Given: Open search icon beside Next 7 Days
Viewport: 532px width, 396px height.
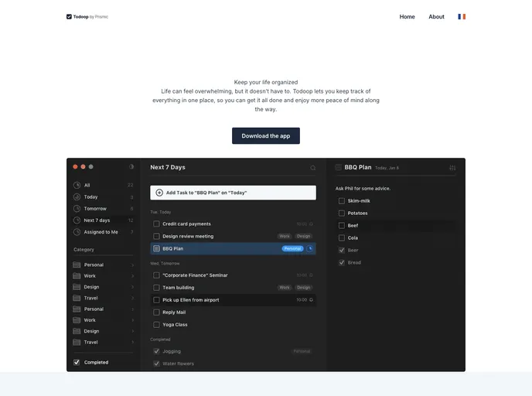Looking at the screenshot, I should (313, 168).
